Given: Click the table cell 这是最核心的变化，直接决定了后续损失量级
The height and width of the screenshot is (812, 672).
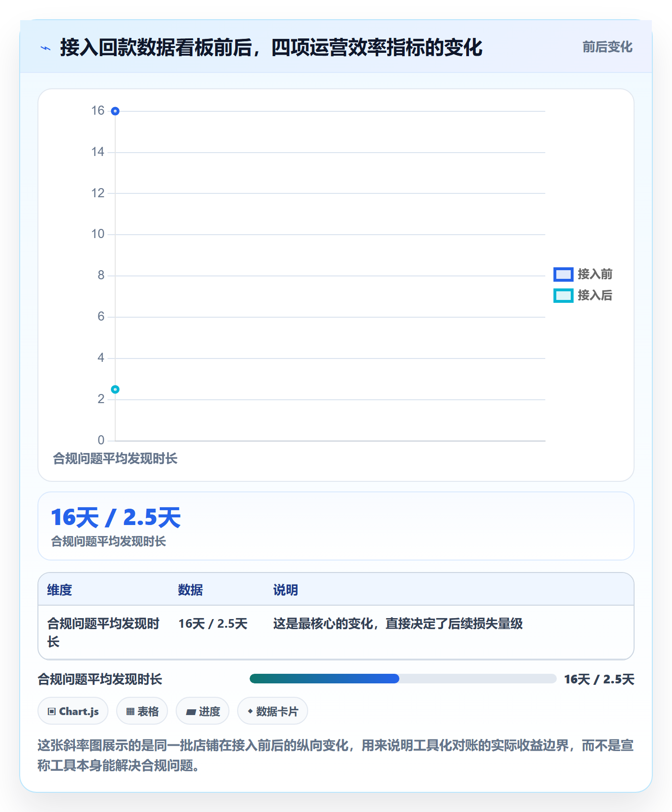Looking at the screenshot, I should 398,623.
